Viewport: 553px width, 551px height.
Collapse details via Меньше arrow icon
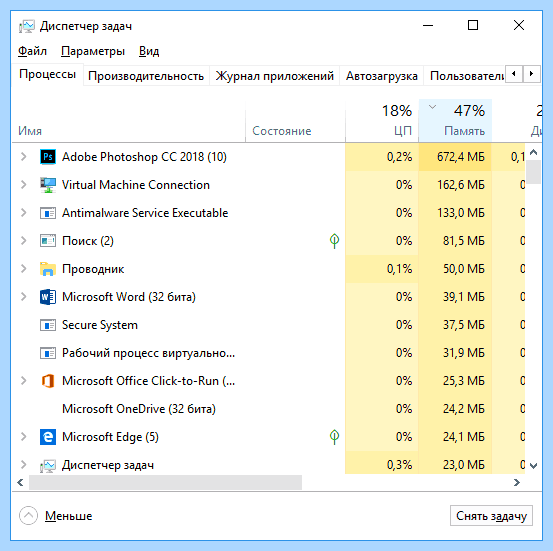(28, 516)
